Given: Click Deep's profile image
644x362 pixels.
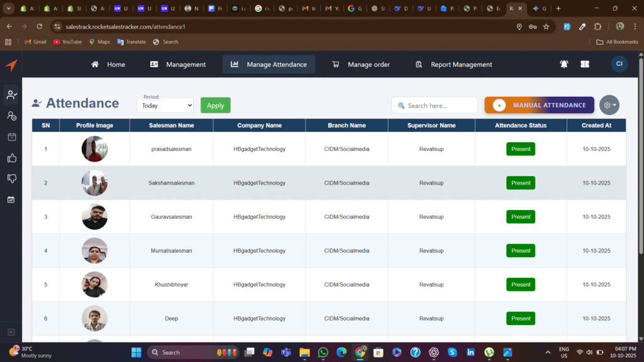Looking at the screenshot, I should (94, 319).
